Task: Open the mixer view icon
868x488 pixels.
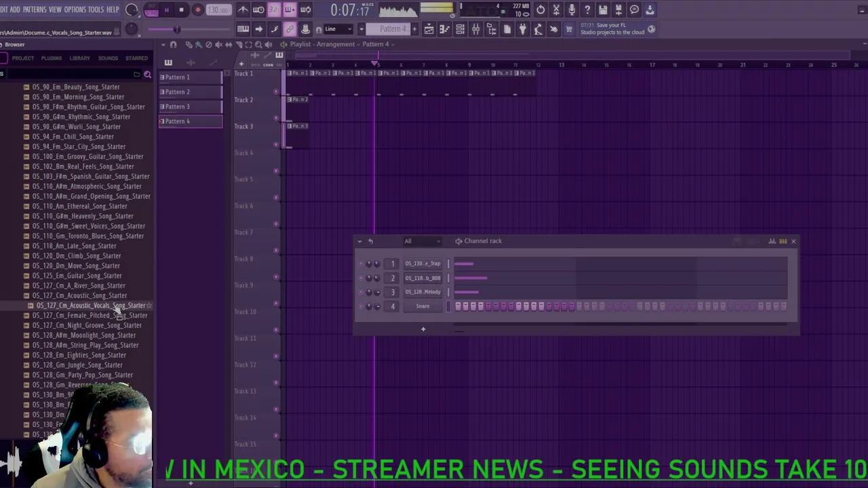Action: [x=475, y=29]
